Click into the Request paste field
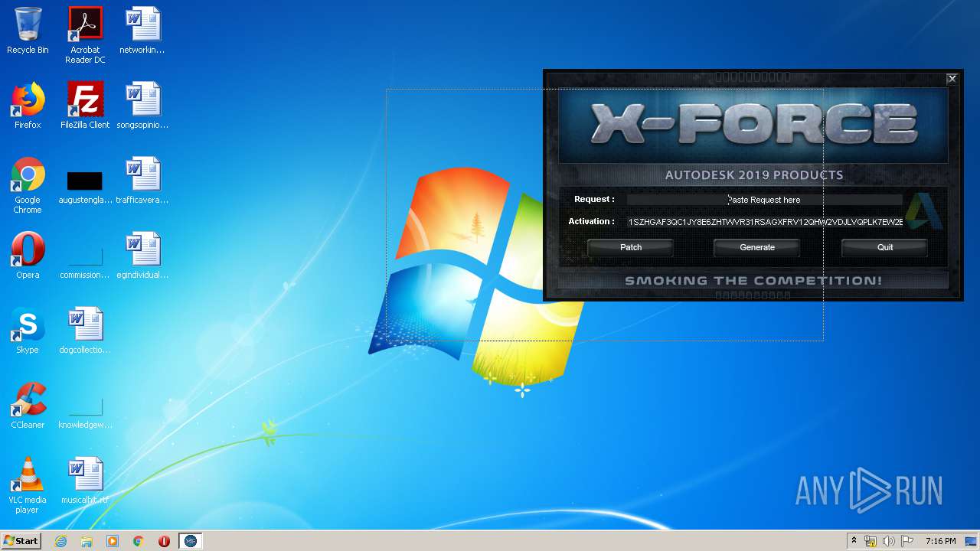980x551 pixels. (x=764, y=200)
